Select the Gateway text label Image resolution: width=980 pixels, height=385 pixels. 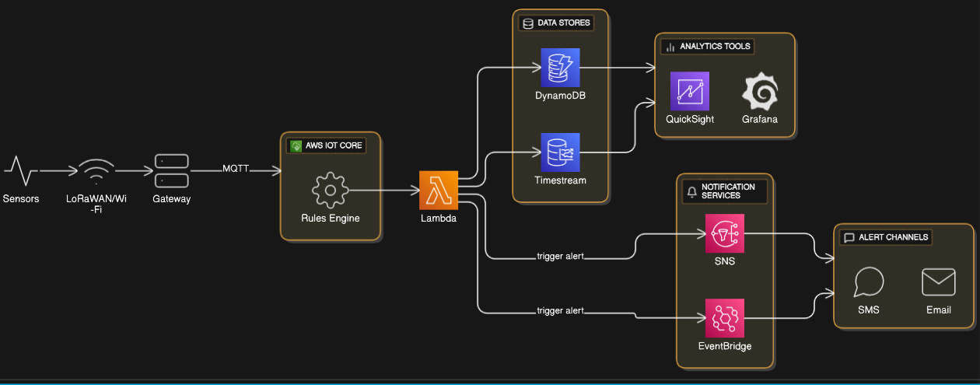[x=171, y=199]
